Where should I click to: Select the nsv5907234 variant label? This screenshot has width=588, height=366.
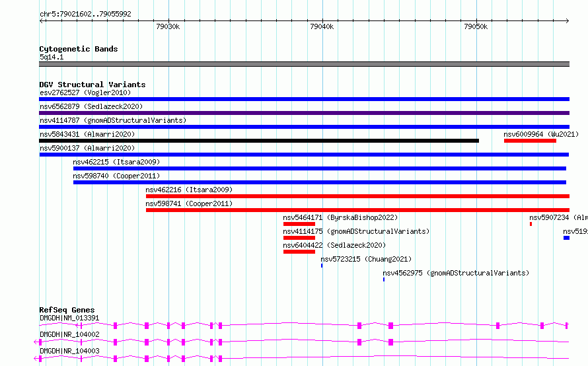tap(558, 217)
